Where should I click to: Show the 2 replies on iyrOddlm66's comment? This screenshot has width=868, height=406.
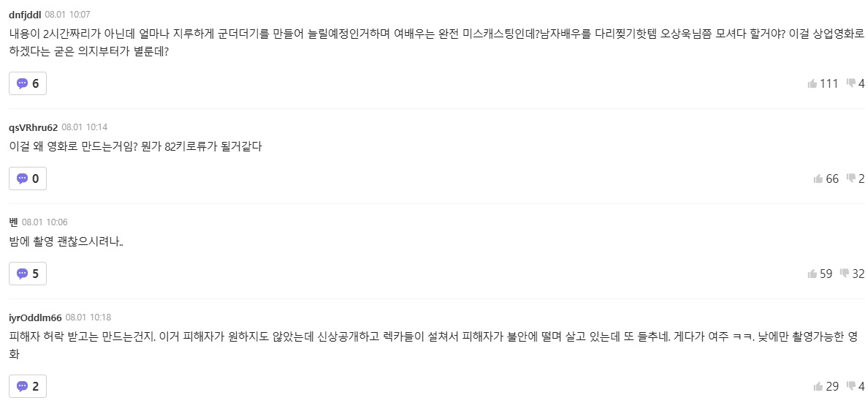pos(28,386)
